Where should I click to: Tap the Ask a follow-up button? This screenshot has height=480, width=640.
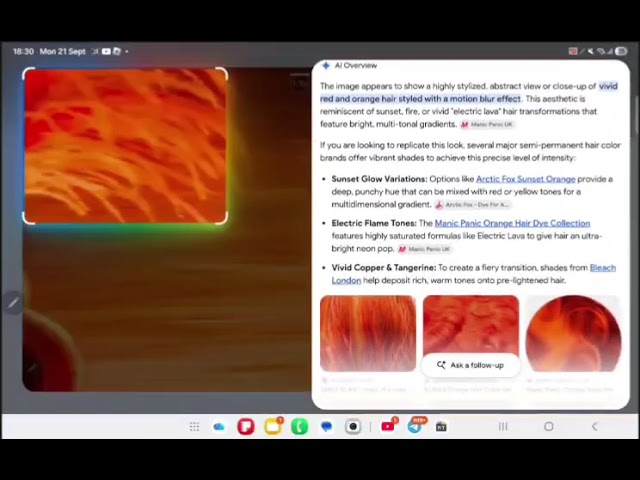tap(470, 365)
